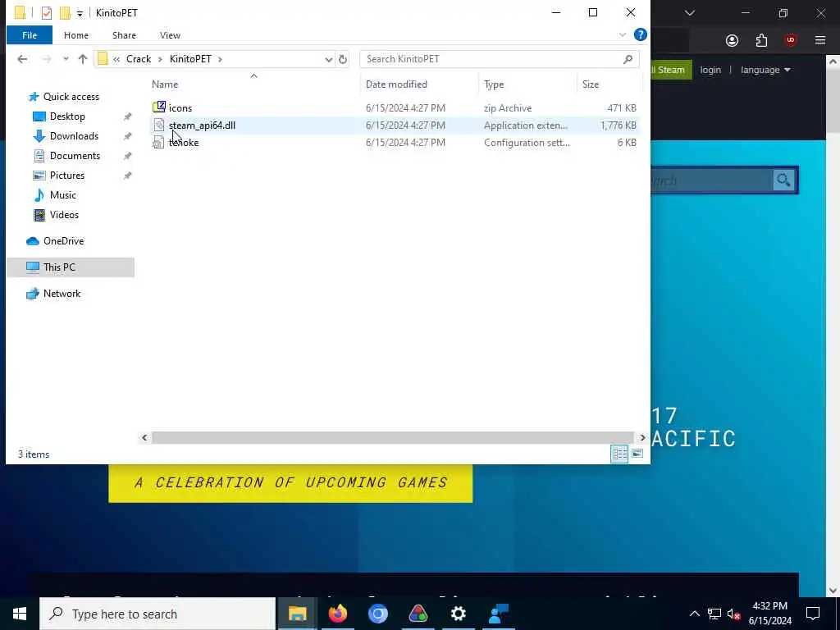Click Crack in the address breadcrumb
Screen dimensions: 840x630
(x=139, y=59)
